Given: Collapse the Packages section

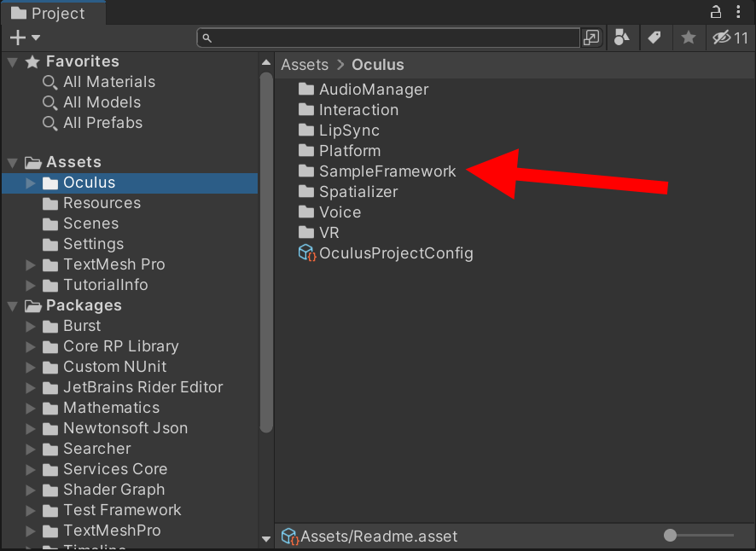Looking at the screenshot, I should tap(13, 306).
